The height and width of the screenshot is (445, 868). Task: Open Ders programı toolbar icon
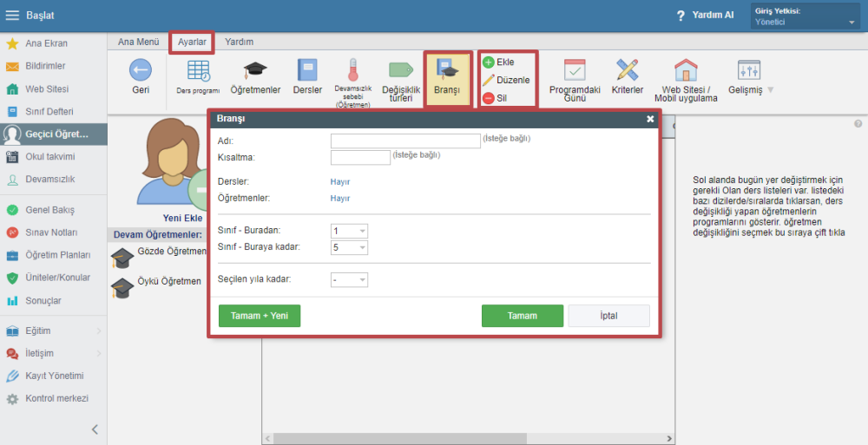click(x=198, y=77)
